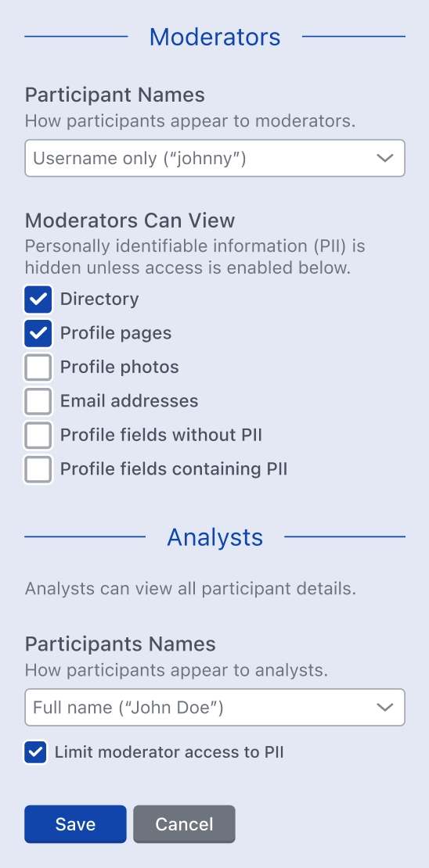Viewport: 429px width, 868px height.
Task: Click chevron arrow on analysts' names dropdown
Action: [384, 708]
